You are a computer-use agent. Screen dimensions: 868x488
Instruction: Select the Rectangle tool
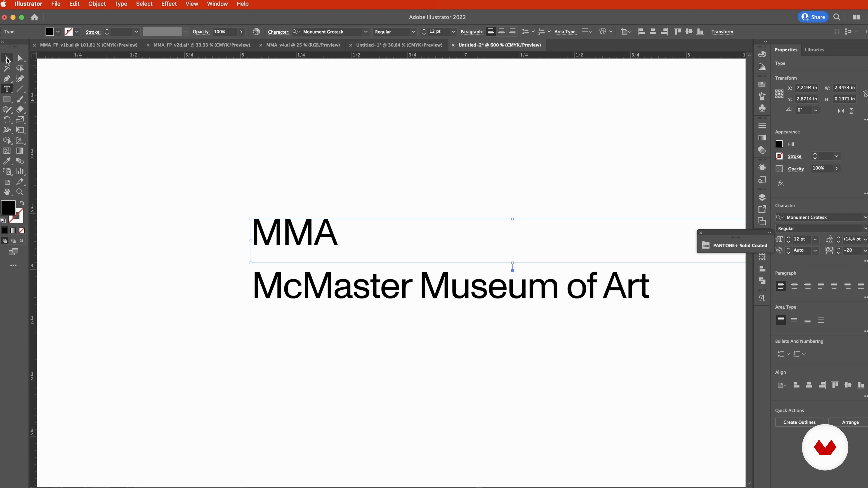pos(7,99)
